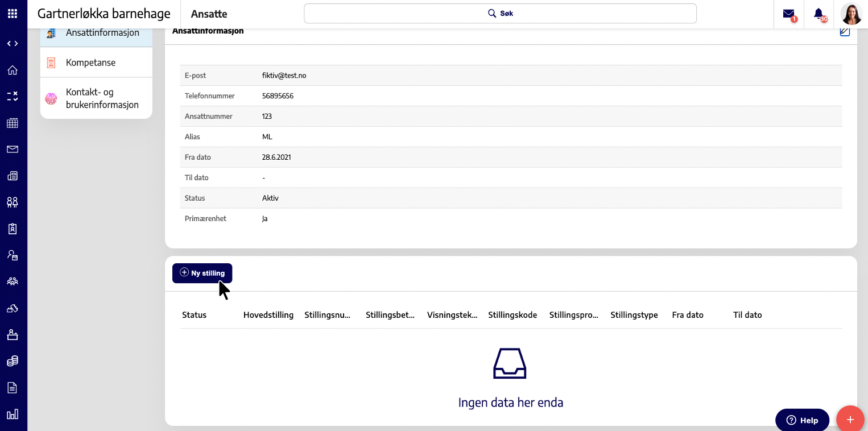Image resolution: width=868 pixels, height=431 pixels.
Task: Open the news documents sidebar icon
Action: [13, 176]
